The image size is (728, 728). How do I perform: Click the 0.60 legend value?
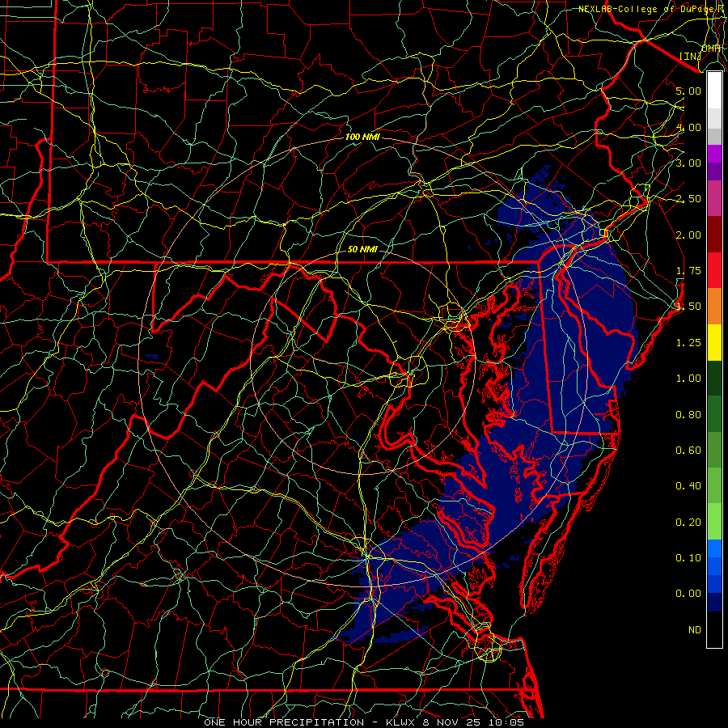pos(688,451)
